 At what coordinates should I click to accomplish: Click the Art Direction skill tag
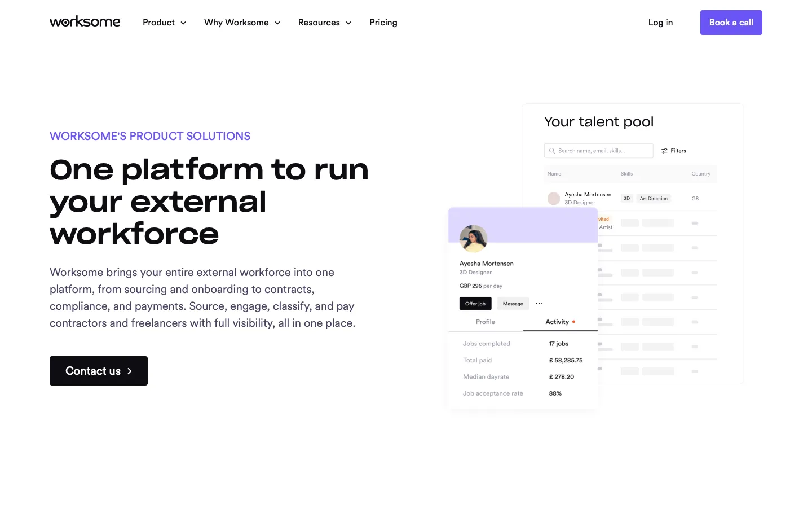pyautogui.click(x=654, y=199)
